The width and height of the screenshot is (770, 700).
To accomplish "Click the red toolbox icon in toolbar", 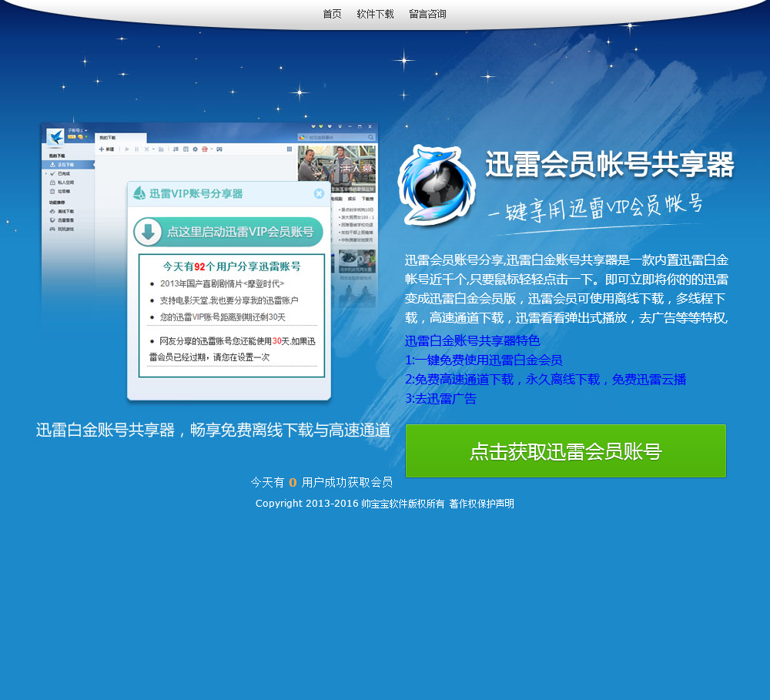I will coord(205,149).
